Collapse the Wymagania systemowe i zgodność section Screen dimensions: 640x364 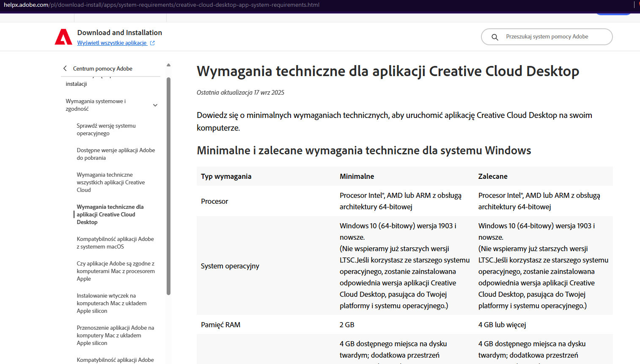pos(155,105)
